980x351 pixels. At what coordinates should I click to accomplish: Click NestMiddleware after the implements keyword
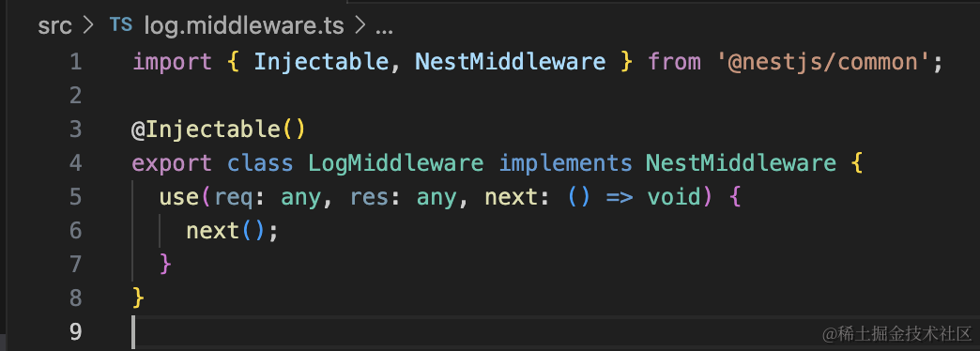click(742, 163)
